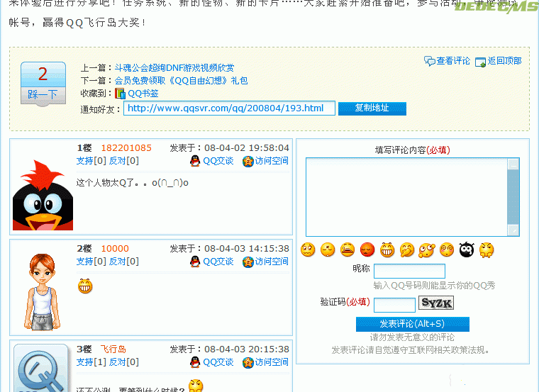
Task: Click 支持[1] on floor 3 comment
Action: pyautogui.click(x=91, y=362)
